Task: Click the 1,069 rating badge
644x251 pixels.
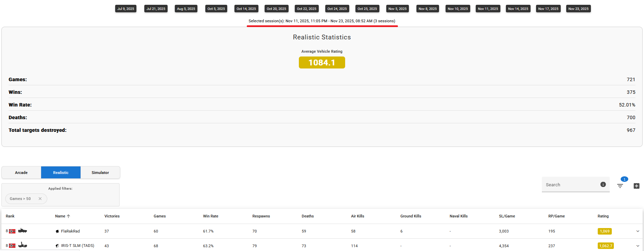Action: click(605, 231)
